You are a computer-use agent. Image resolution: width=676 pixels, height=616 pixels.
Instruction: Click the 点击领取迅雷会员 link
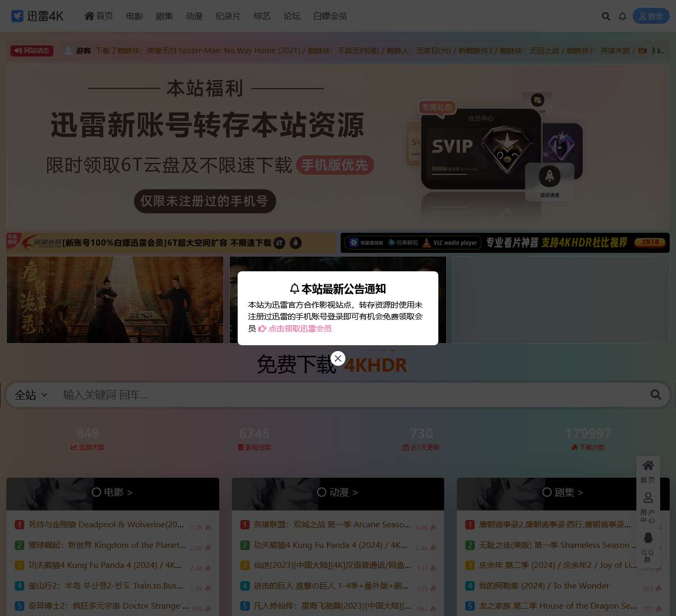[295, 328]
